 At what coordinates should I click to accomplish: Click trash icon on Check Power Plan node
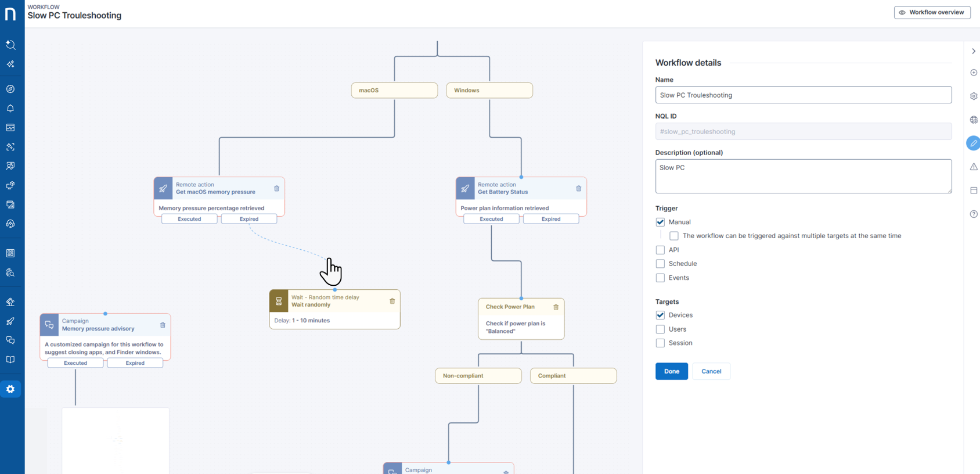556,307
